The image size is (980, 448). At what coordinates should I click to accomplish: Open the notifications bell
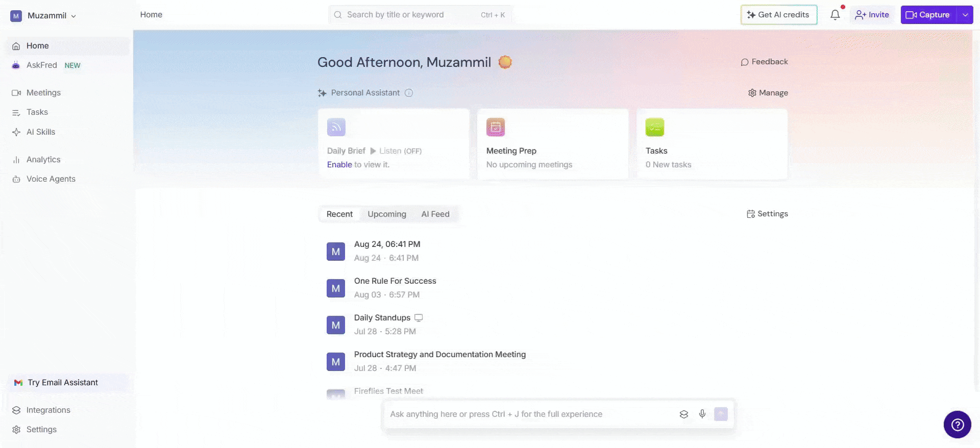835,15
